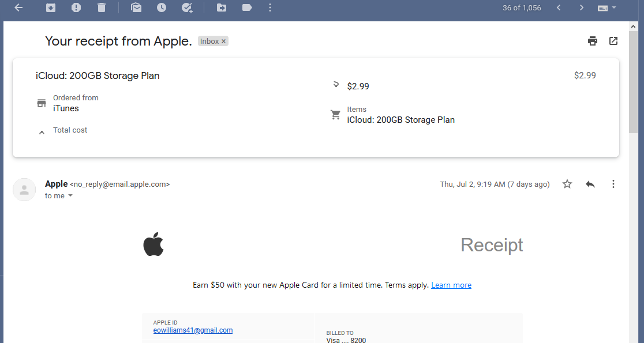The height and width of the screenshot is (343, 644).
Task: Click the shopping cart Items icon
Action: click(x=335, y=115)
